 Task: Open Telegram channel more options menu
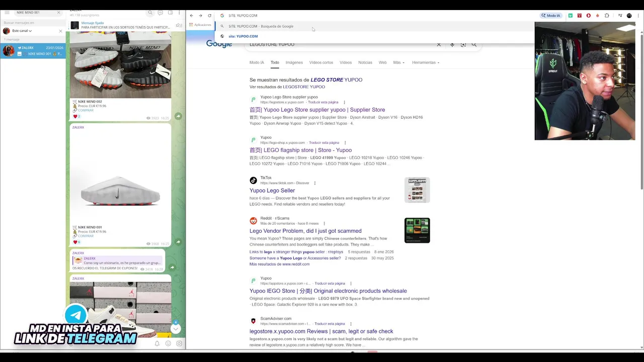point(179,13)
